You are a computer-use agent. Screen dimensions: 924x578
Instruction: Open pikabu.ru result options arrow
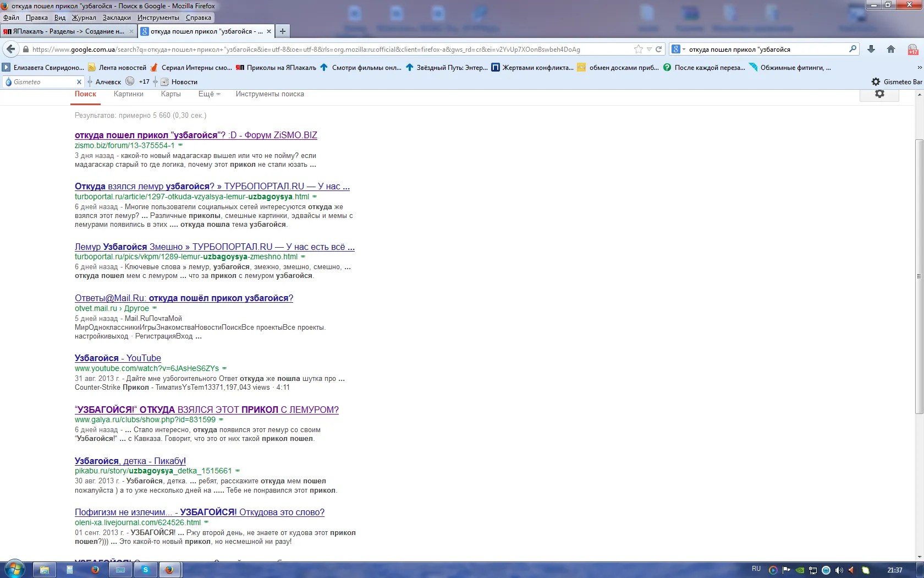tap(238, 471)
